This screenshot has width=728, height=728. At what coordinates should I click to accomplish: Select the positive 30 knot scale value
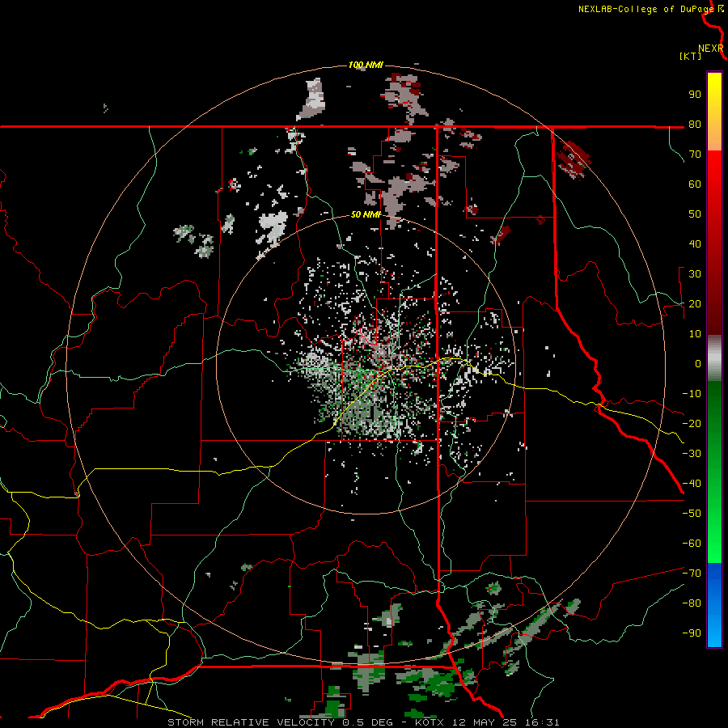[695, 274]
